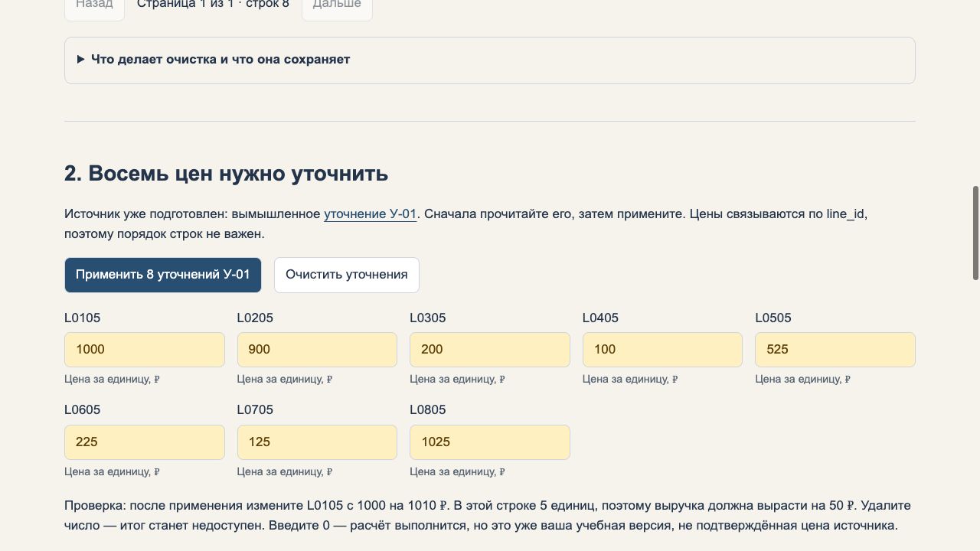The height and width of the screenshot is (551, 980).
Task: Focus the L0505 price field
Action: pyautogui.click(x=835, y=350)
